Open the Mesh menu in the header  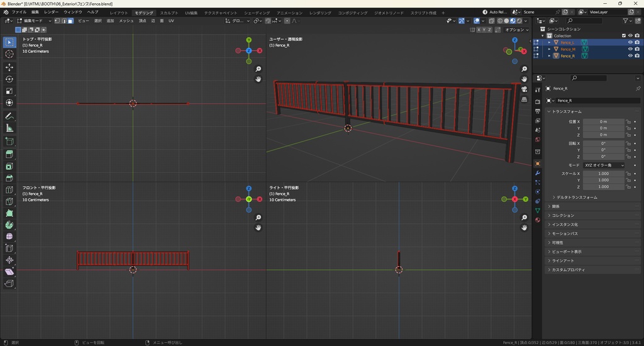(126, 21)
